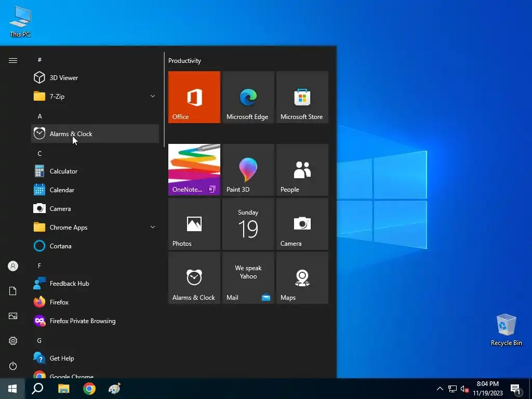This screenshot has width=532, height=399.
Task: Open Settings gear in Start sidebar
Action: 13,341
